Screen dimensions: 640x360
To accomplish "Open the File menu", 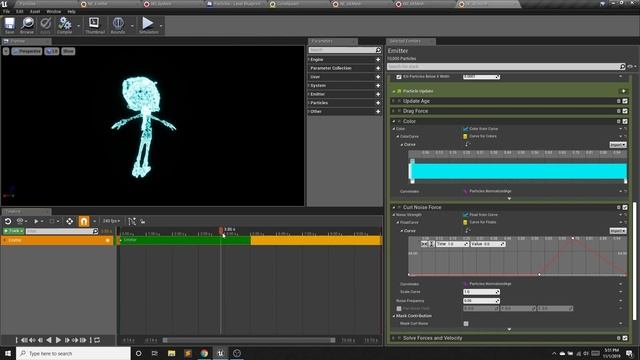I will (x=6, y=11).
